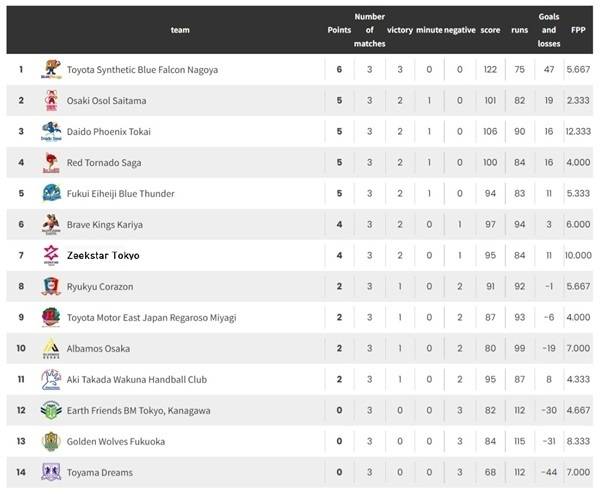Click the Toyota Synthetic Blue Falcon Nagoya logo
This screenshot has width=600, height=495.
[51, 69]
